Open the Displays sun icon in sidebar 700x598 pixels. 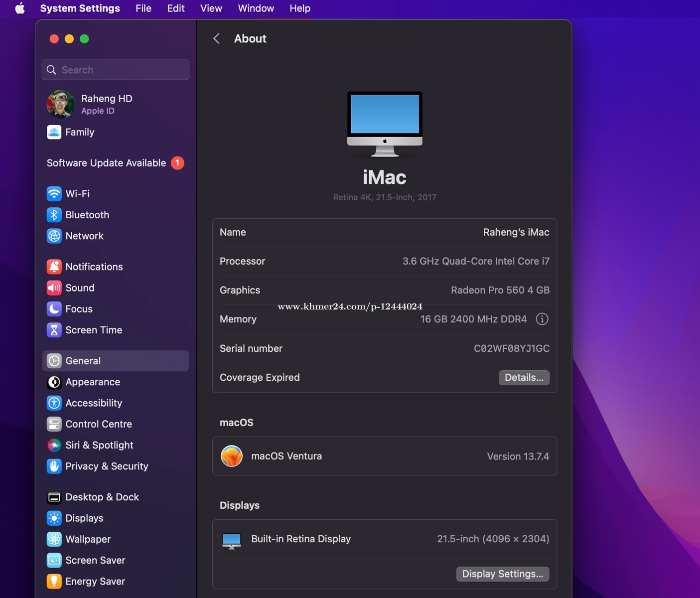(54, 518)
